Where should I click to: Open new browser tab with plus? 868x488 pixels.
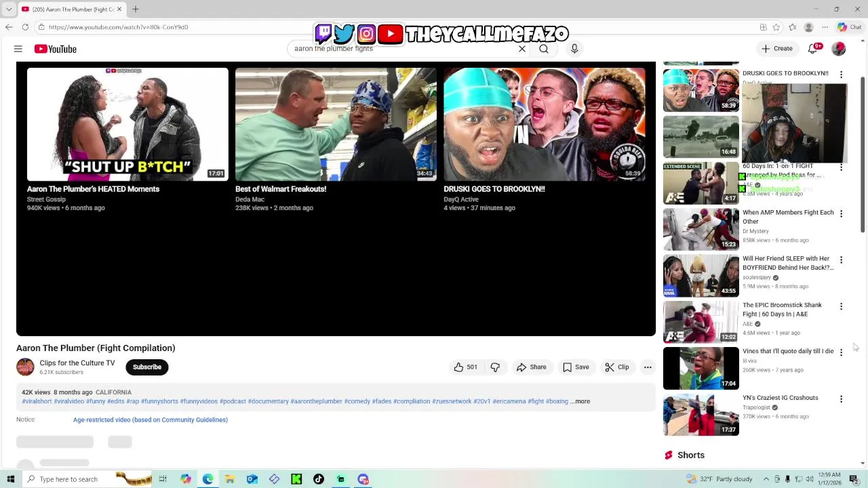135,9
